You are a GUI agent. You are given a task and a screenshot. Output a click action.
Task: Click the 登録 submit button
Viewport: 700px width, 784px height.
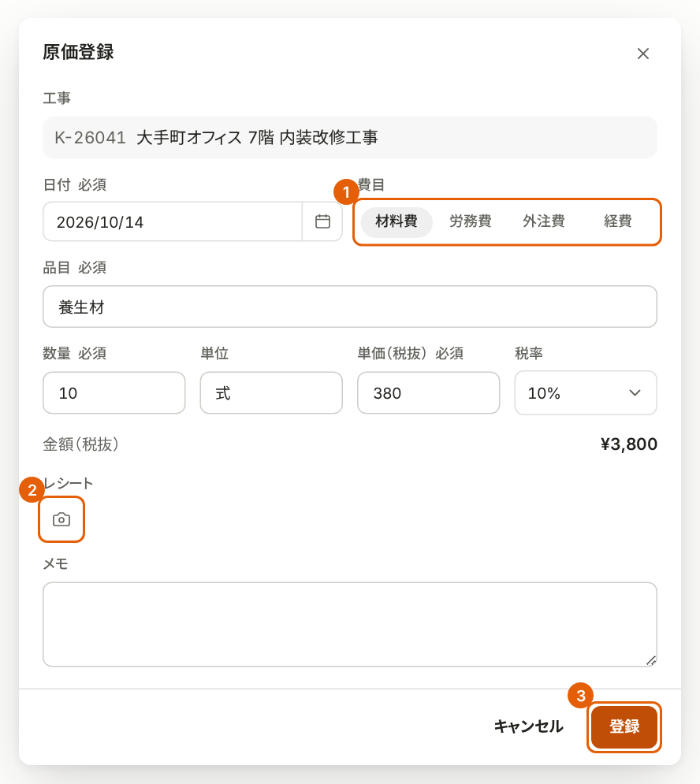pos(624,727)
